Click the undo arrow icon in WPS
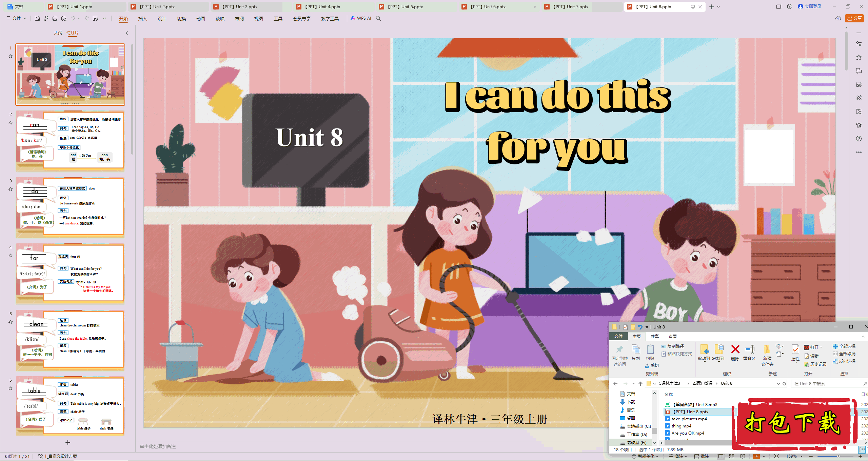The width and height of the screenshot is (868, 461). [x=73, y=18]
